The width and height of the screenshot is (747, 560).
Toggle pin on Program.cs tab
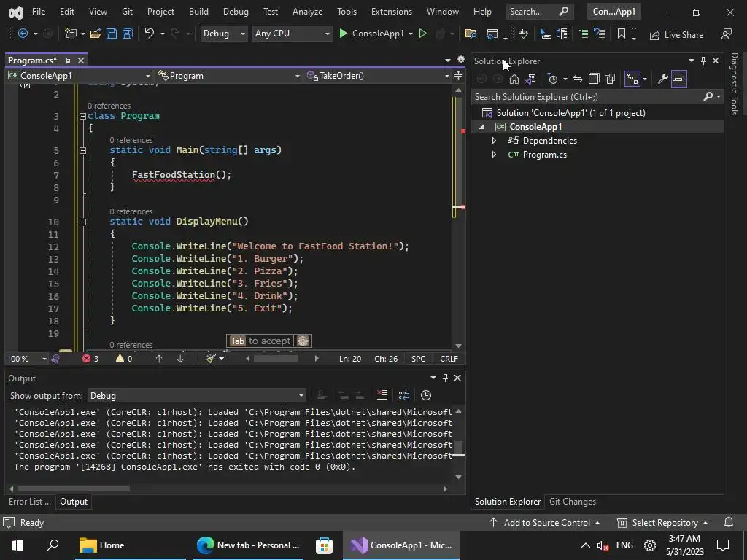67,61
